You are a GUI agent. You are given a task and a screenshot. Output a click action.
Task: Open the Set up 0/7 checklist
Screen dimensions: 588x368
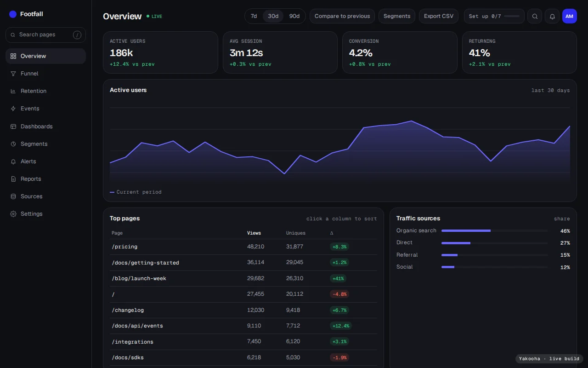point(494,16)
